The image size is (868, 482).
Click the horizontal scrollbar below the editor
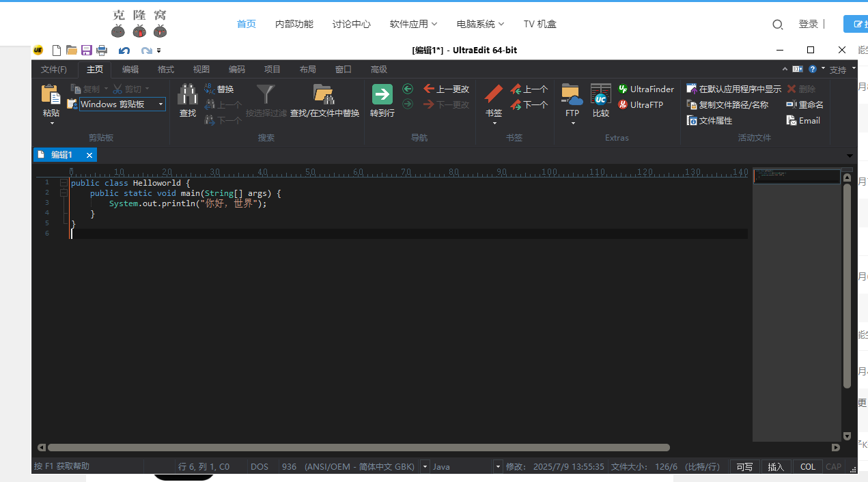coord(359,448)
